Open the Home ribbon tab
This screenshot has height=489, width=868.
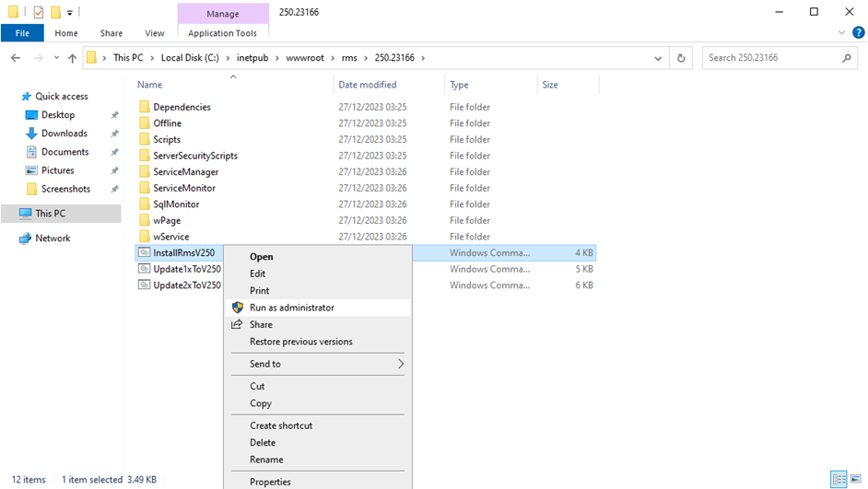tap(66, 33)
